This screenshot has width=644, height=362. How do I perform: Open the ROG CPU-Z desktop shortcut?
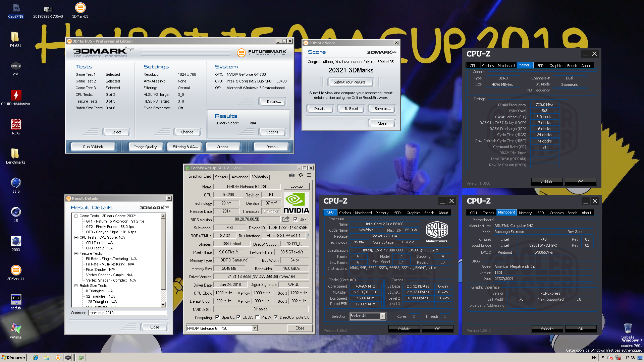16,127
